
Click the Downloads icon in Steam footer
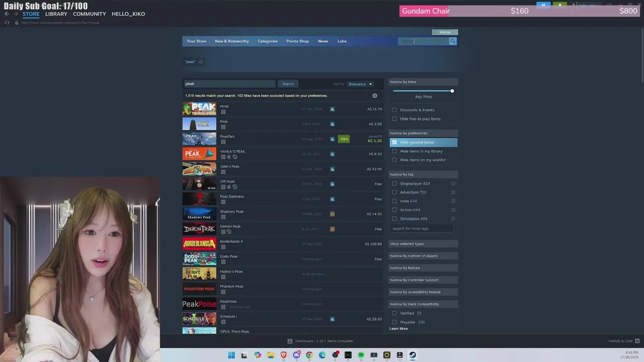pos(290,341)
